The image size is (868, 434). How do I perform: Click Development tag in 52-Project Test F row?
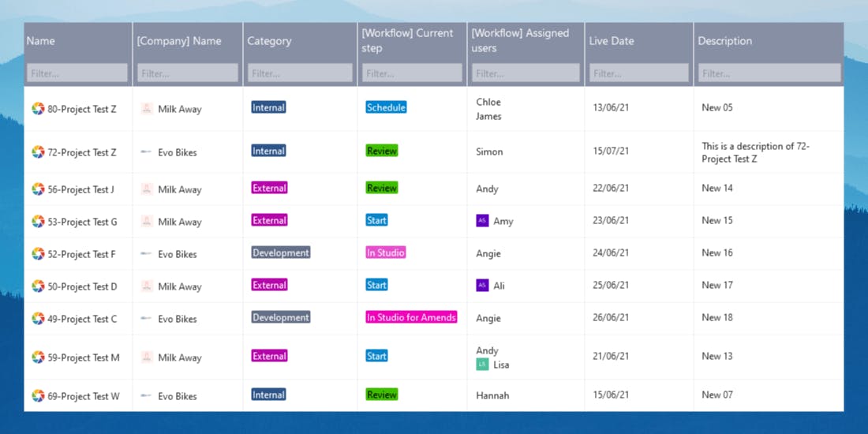pos(281,253)
